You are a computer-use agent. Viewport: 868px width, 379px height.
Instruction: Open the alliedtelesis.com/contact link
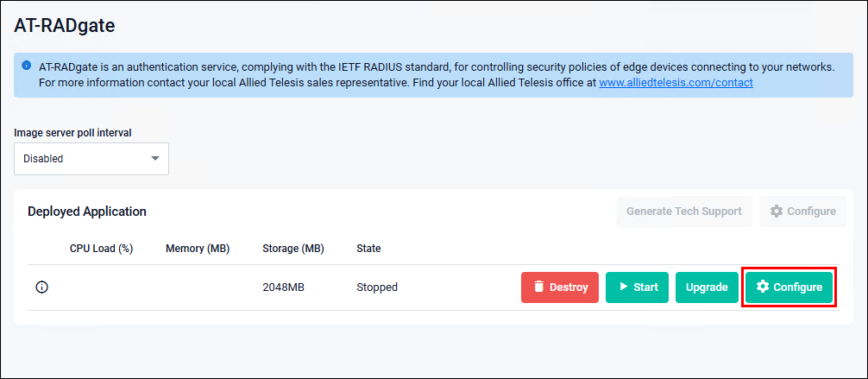pos(676,83)
